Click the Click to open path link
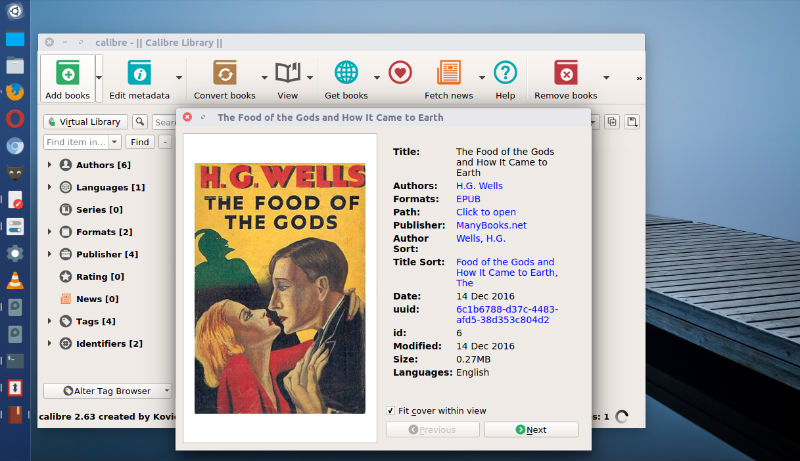Image resolution: width=800 pixels, height=461 pixels. click(486, 212)
